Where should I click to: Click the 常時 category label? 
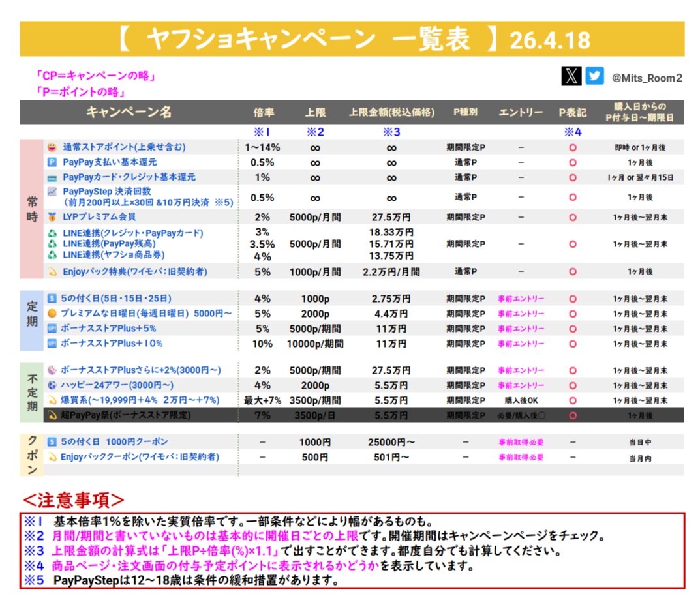point(32,209)
